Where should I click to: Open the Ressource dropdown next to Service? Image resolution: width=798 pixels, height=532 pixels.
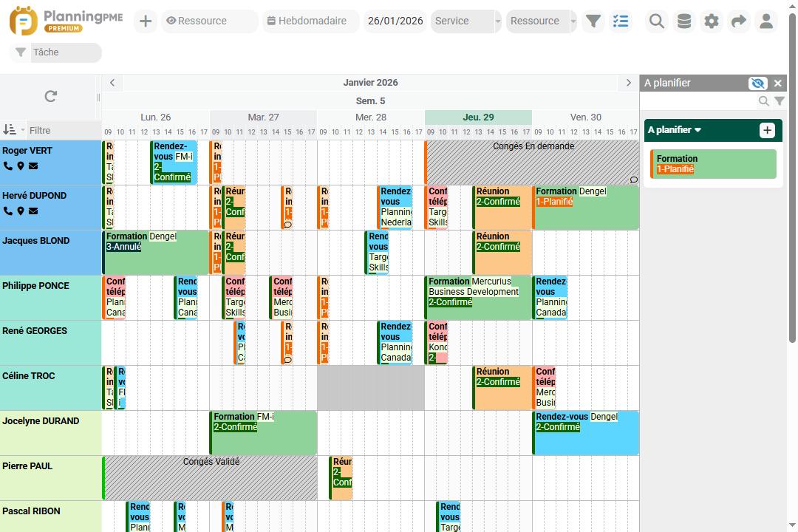tap(540, 21)
